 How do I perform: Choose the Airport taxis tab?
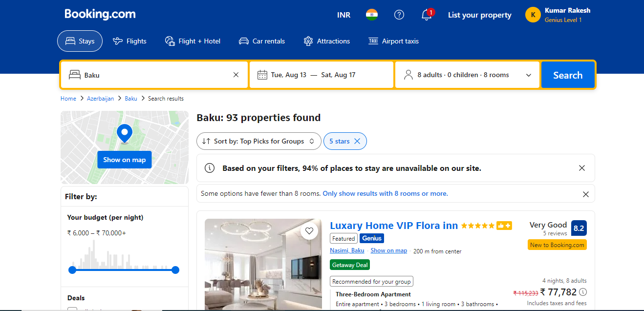(393, 41)
